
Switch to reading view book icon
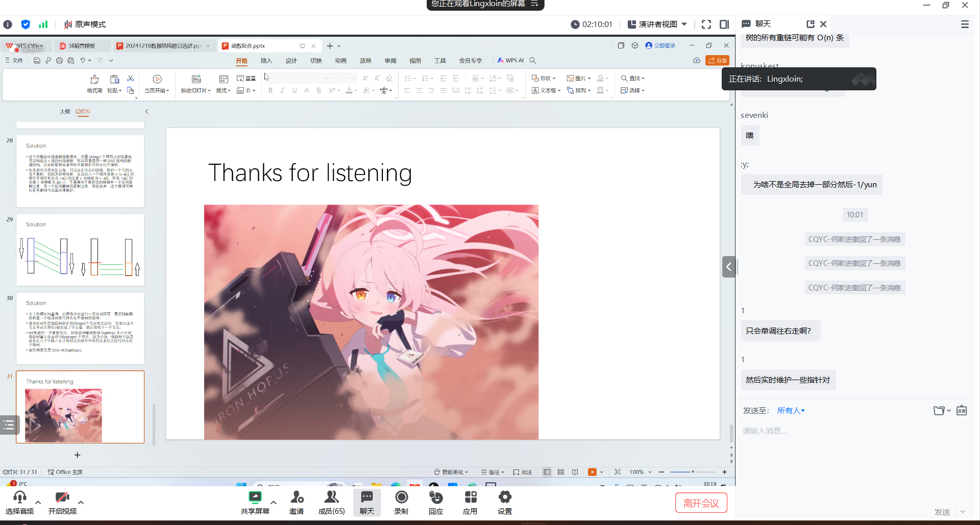pyautogui.click(x=575, y=472)
